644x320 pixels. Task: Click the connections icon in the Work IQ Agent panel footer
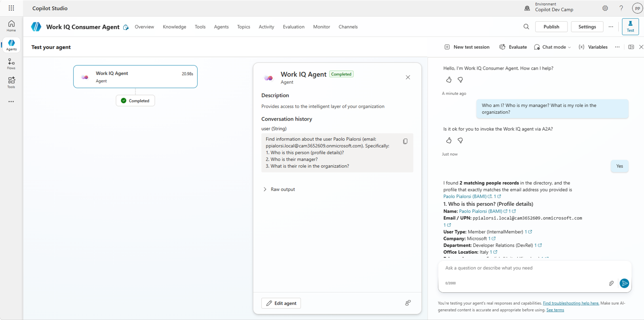pyautogui.click(x=408, y=303)
